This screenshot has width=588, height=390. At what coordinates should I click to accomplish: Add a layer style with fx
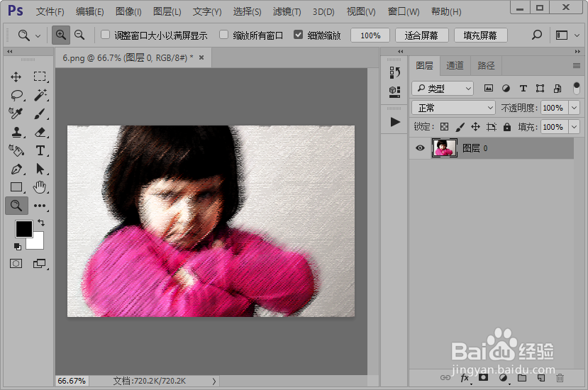465,378
